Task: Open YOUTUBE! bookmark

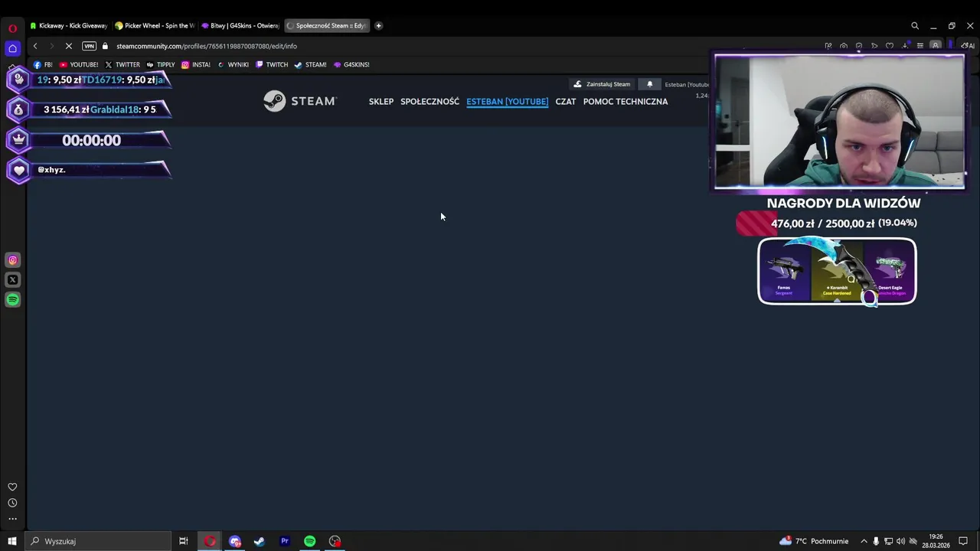Action: pyautogui.click(x=79, y=64)
